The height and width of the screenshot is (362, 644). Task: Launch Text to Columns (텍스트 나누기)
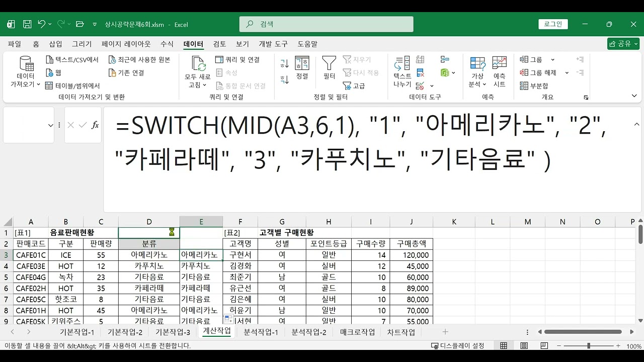pos(402,72)
